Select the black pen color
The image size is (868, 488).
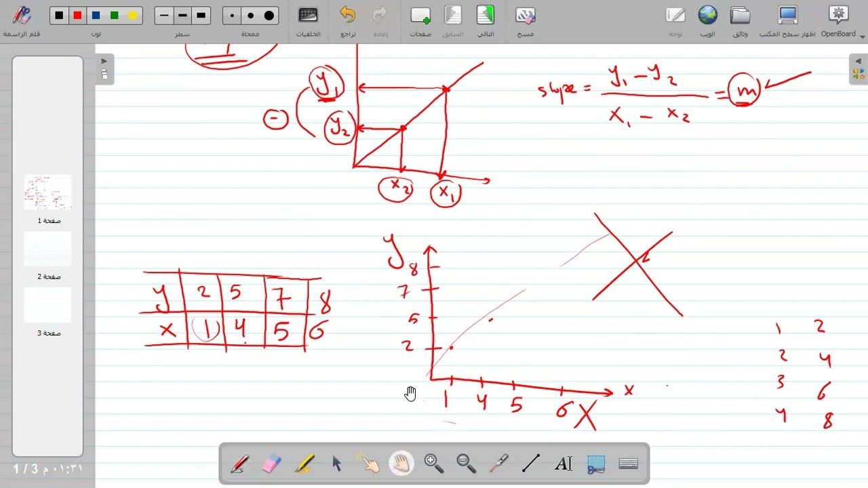[x=60, y=16]
